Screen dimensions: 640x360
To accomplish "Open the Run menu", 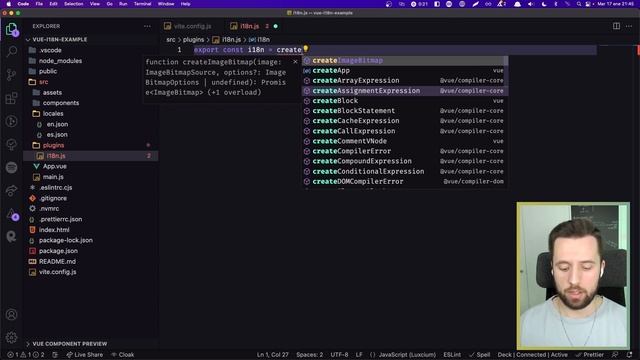I will pyautogui.click(x=123, y=4).
